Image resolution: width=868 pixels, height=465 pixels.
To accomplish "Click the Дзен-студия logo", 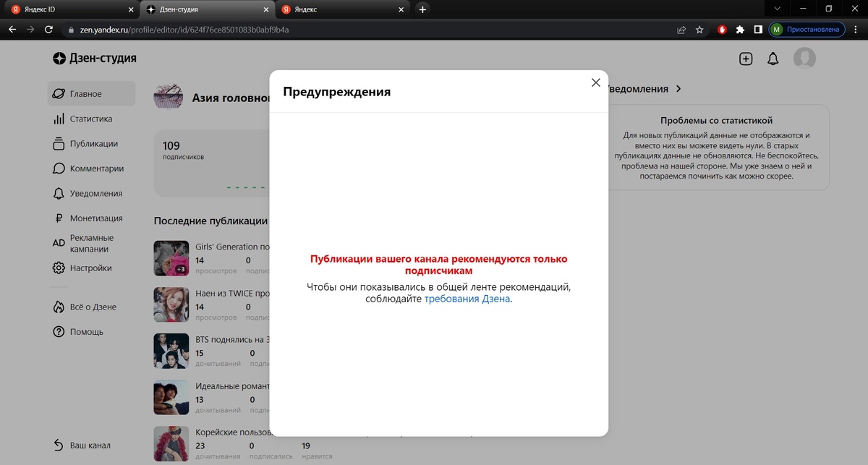I will pos(94,59).
